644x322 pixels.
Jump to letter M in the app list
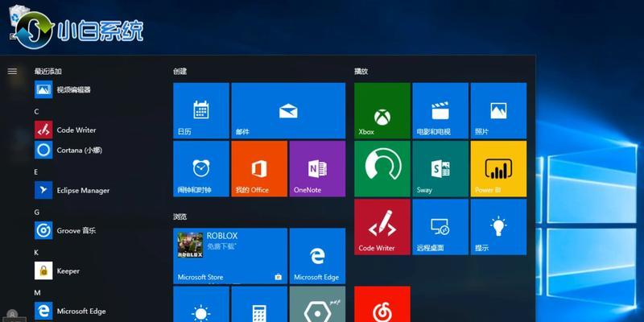coord(37,293)
